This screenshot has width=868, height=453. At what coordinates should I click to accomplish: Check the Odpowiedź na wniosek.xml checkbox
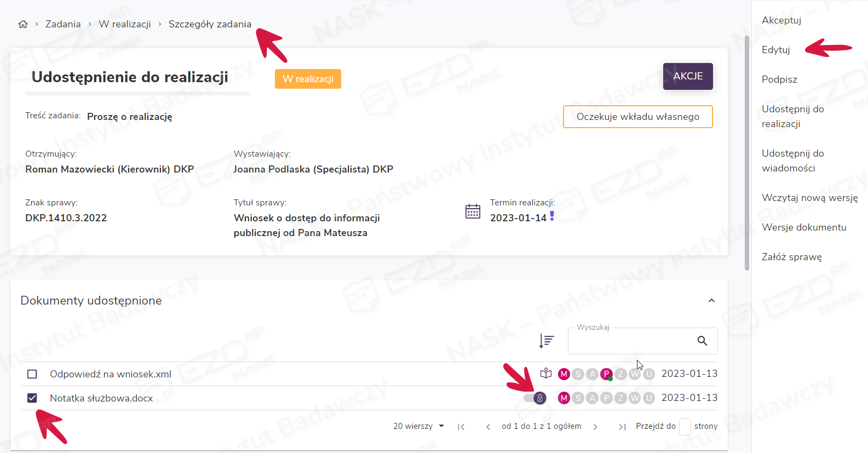click(32, 374)
